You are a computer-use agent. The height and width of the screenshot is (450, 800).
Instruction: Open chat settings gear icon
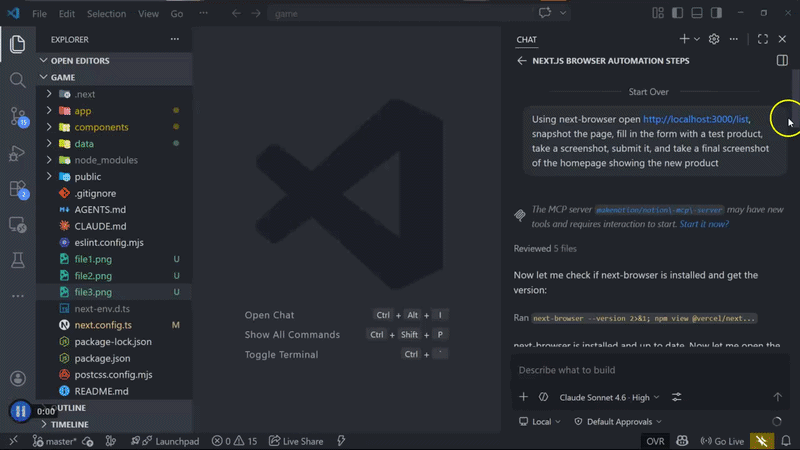coord(714,39)
